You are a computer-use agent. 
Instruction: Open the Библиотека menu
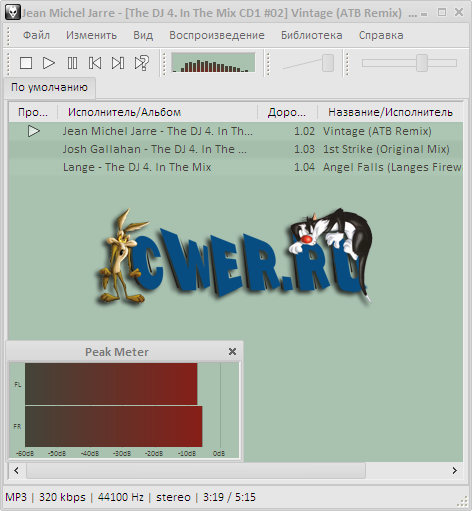(312, 35)
